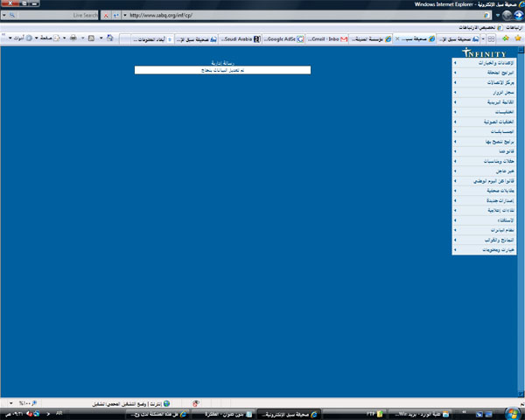This screenshot has height=420, width=525.
Task: Click the browser back arrow button
Action: (x=514, y=16)
